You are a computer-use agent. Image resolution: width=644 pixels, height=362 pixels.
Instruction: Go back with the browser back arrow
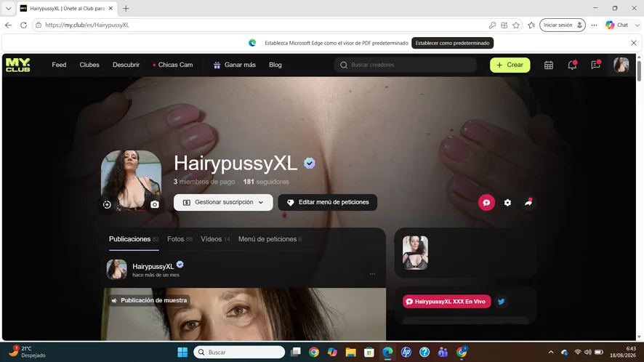pyautogui.click(x=9, y=25)
